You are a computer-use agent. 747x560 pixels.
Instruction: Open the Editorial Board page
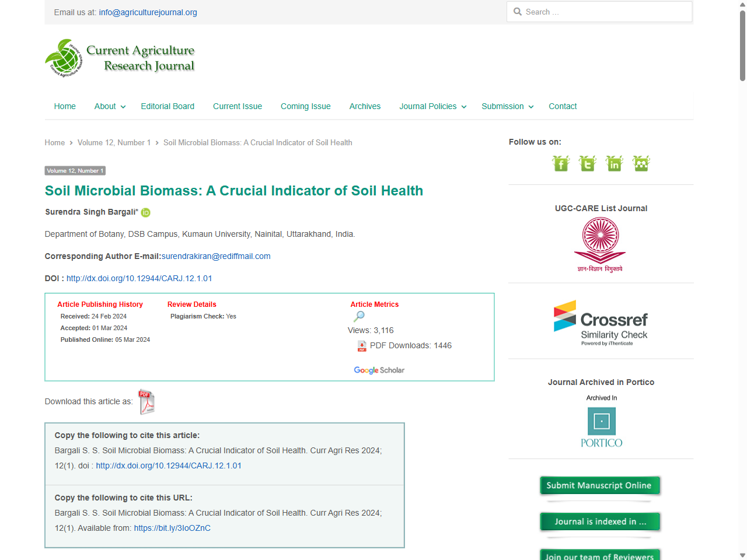click(x=167, y=106)
